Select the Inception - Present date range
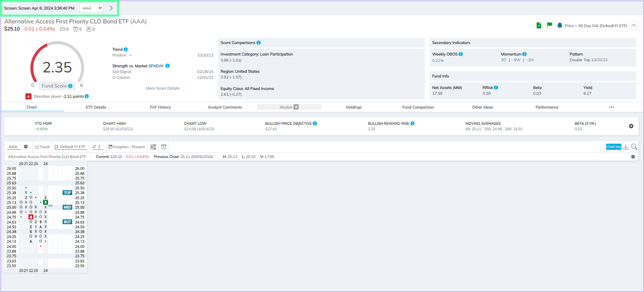Viewport: 644px width, 292px height. 127,147
